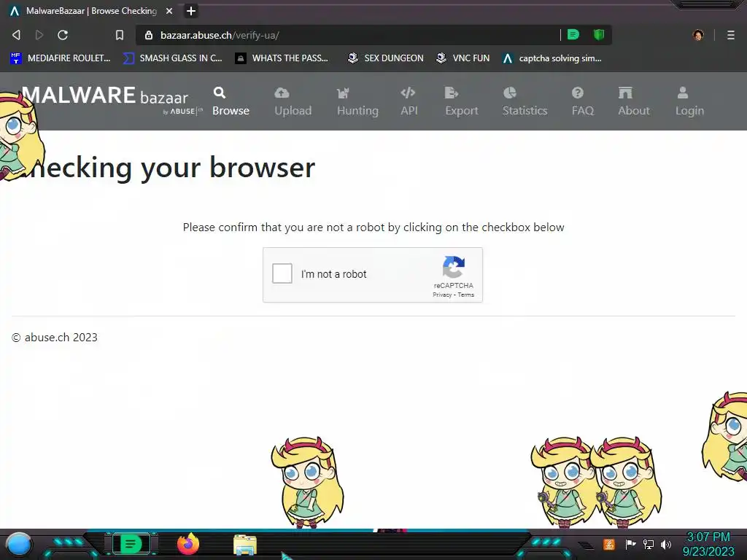Viewport: 747px width, 560px height.
Task: Click the bazaar.abuse.ch address bar
Action: pyautogui.click(x=348, y=35)
